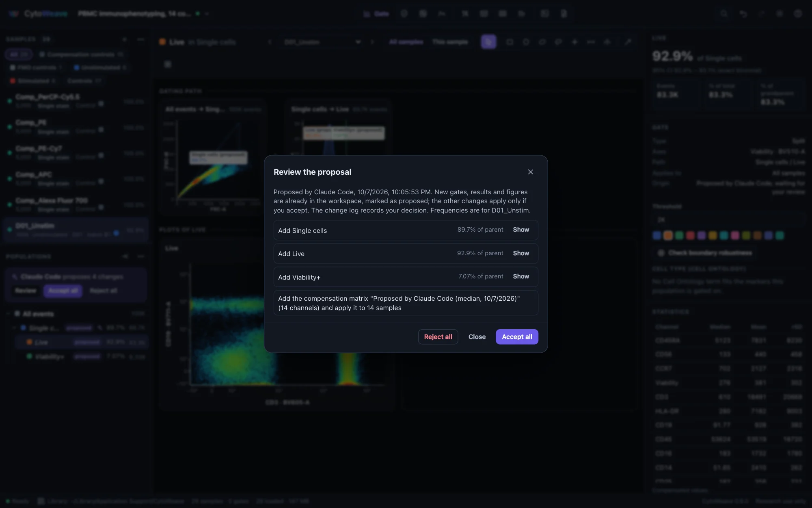Click the 'Review the proposal' dialog title
Screen dimensions: 812x508
[312, 172]
